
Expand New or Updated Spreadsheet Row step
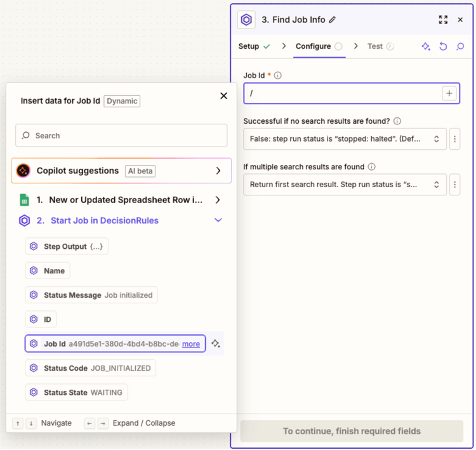tap(218, 200)
